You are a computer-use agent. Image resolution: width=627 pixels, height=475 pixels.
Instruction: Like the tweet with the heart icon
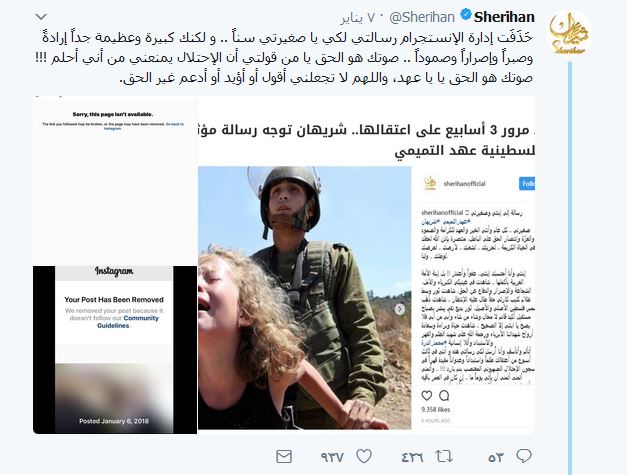364,456
